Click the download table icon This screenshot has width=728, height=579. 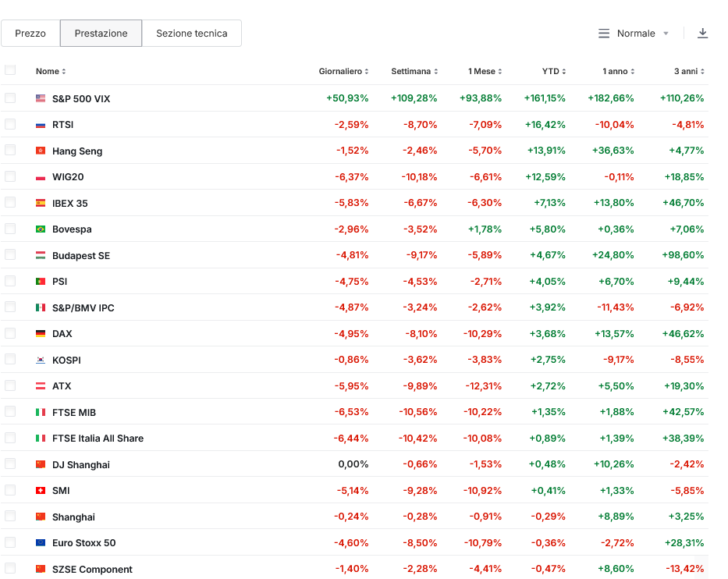click(x=702, y=34)
